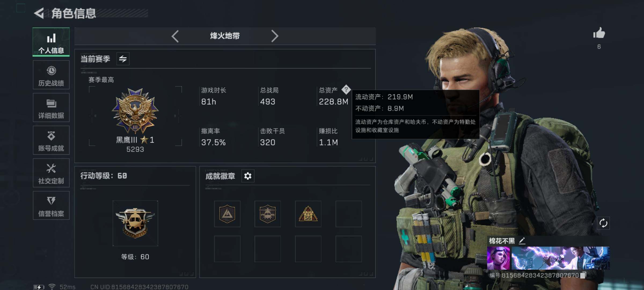Open 成就徽章 gear settings

click(x=248, y=176)
